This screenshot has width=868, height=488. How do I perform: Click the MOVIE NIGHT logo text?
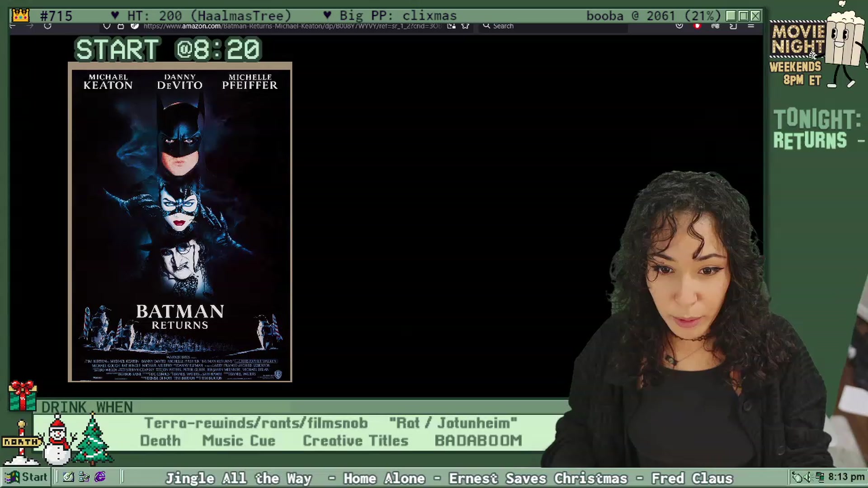[798, 39]
